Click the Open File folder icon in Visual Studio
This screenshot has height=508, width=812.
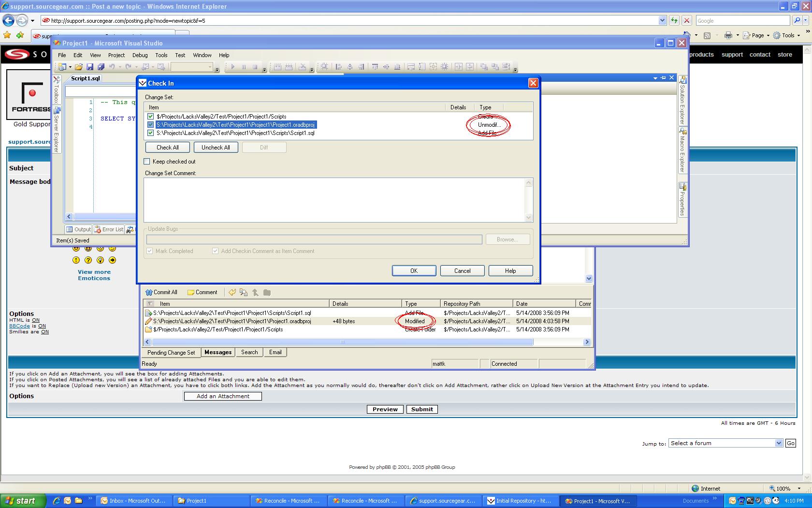point(78,67)
